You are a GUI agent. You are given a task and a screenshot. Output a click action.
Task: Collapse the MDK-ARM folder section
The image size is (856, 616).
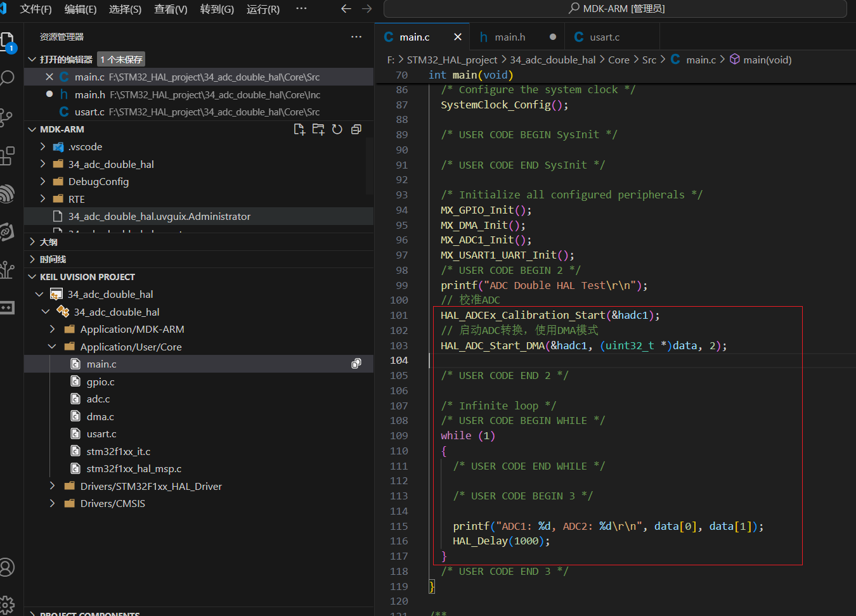(x=32, y=129)
